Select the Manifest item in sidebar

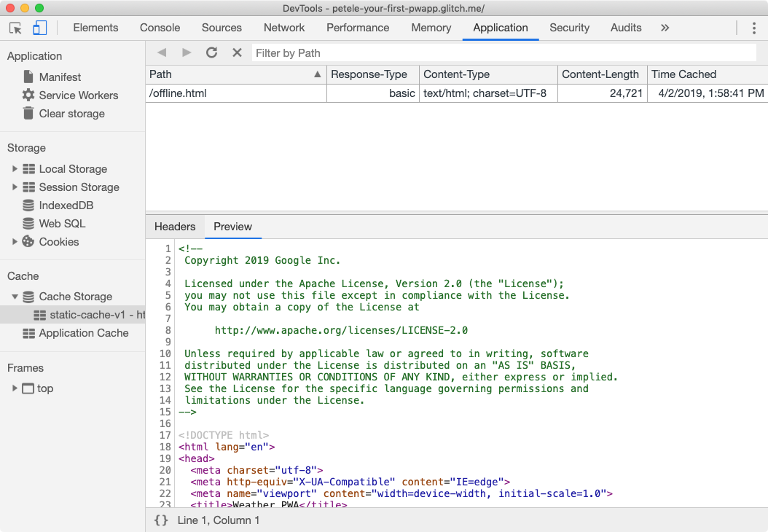tap(60, 77)
